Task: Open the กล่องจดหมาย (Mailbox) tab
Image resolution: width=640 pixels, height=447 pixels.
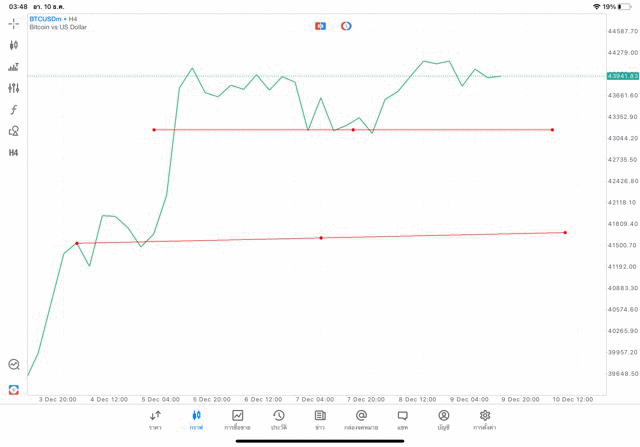Action: tap(361, 419)
